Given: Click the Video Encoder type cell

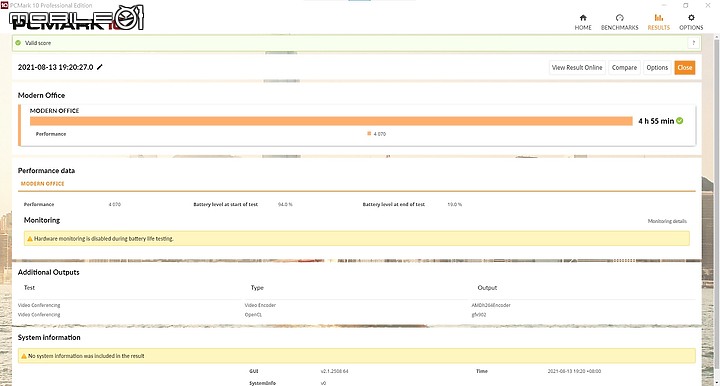Looking at the screenshot, I should tap(260, 305).
